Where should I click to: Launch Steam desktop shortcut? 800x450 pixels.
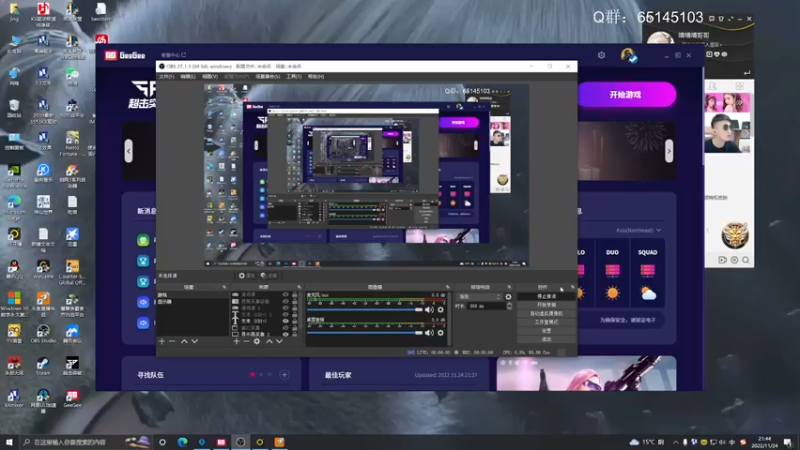tap(43, 366)
